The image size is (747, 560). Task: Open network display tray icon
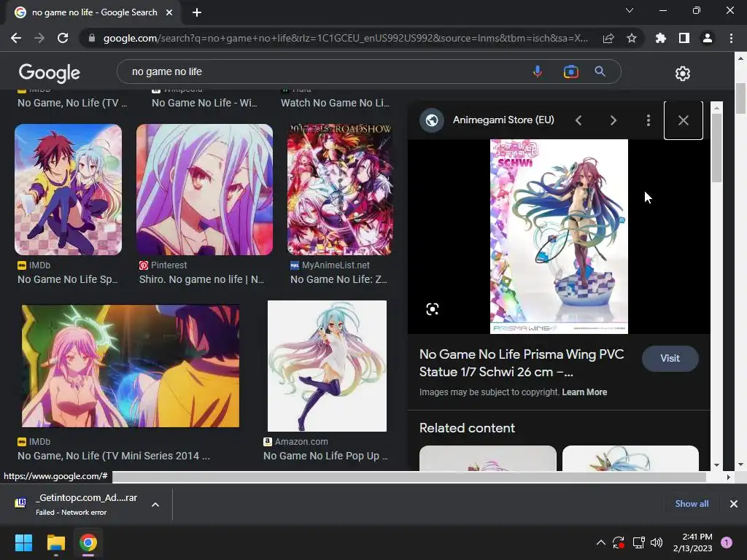[x=638, y=542]
